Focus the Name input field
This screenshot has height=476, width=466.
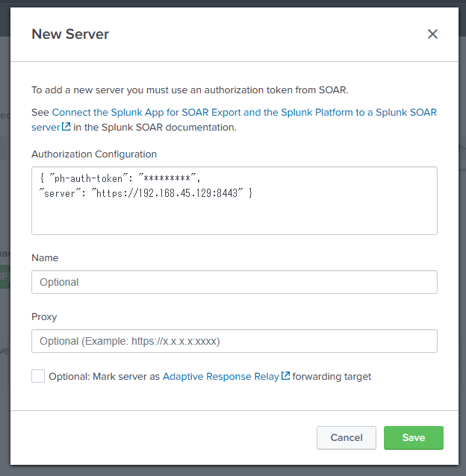234,282
